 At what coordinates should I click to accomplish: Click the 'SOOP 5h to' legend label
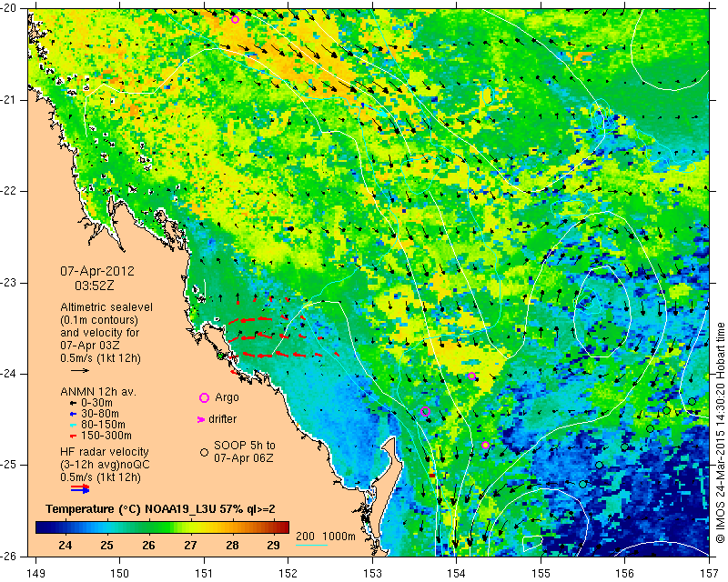pos(245,446)
